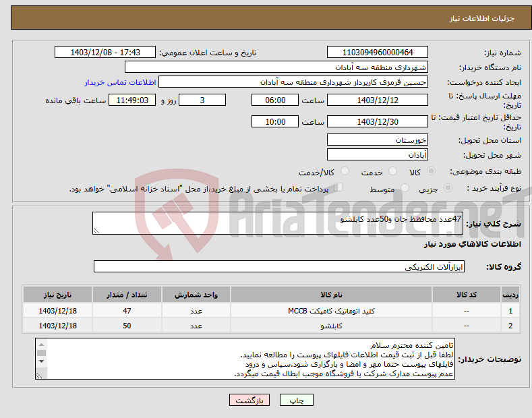Click the need date 1403/12/18 in row 2
Screen dimensions: 532x418
pos(58,326)
